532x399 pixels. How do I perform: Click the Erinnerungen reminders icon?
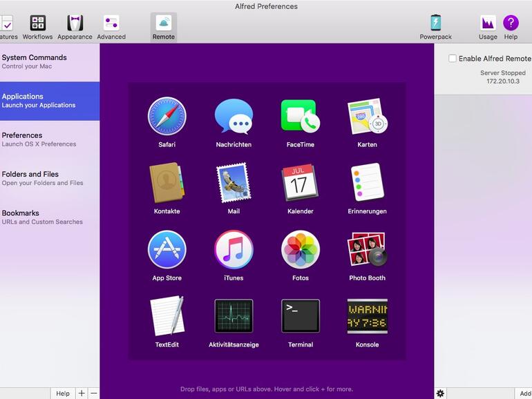(x=367, y=183)
